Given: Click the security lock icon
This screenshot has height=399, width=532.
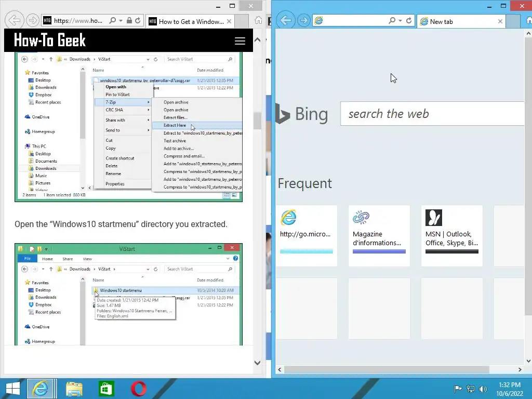Looking at the screenshot, I should point(129,21).
